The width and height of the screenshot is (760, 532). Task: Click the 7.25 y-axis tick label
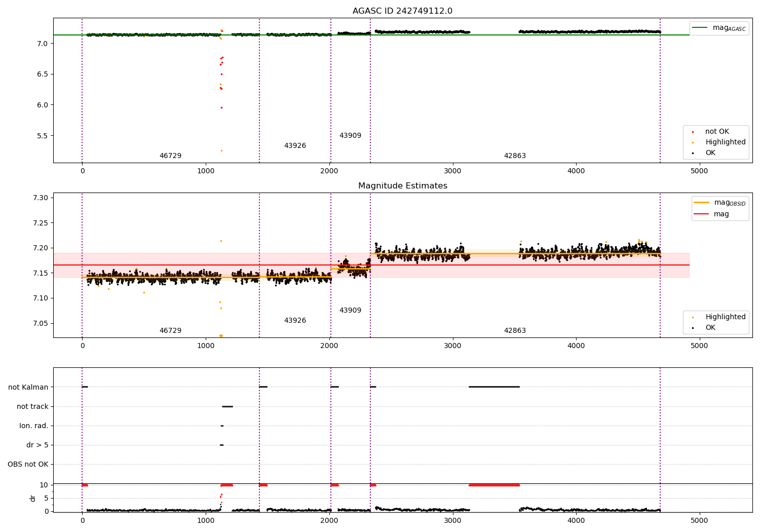click(x=40, y=223)
